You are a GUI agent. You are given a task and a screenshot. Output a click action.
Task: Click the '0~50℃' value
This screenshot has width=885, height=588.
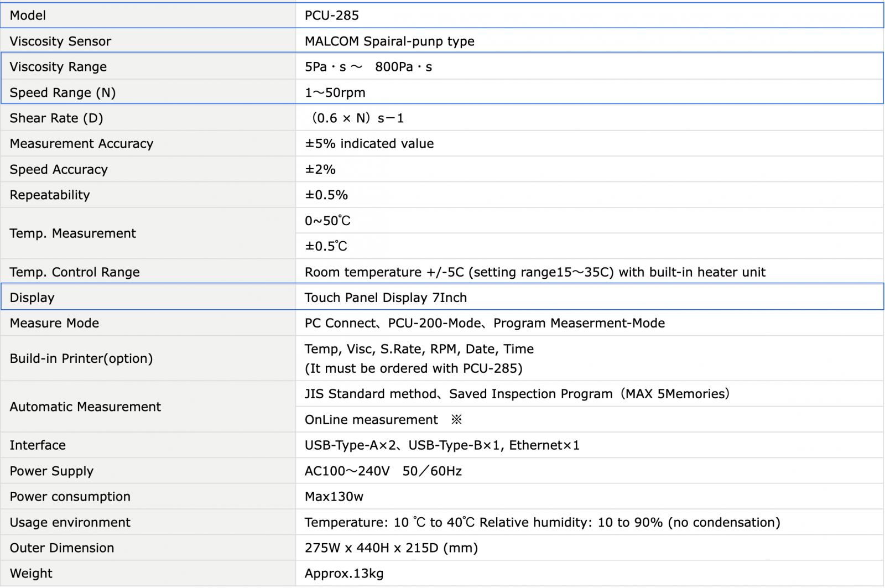pyautogui.click(x=327, y=221)
